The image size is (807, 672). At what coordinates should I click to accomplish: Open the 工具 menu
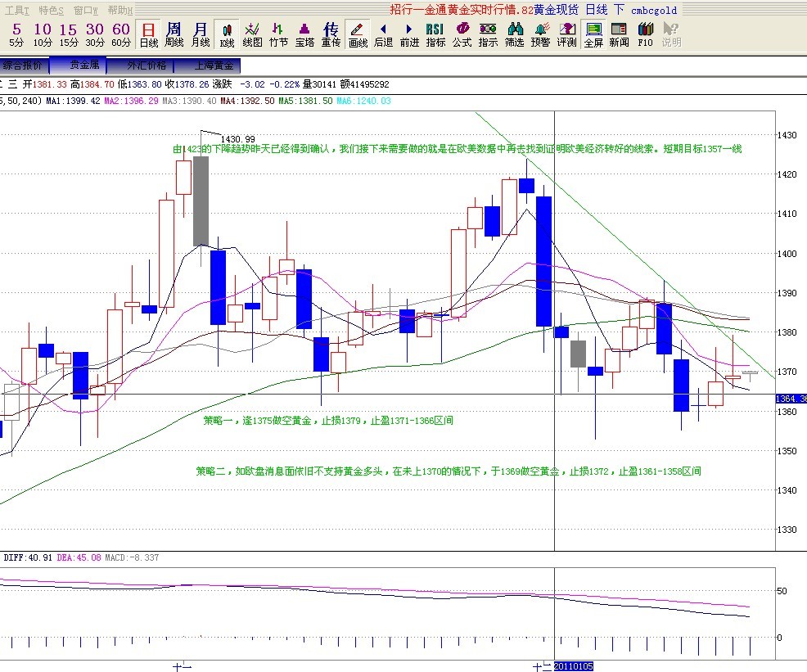coord(17,11)
